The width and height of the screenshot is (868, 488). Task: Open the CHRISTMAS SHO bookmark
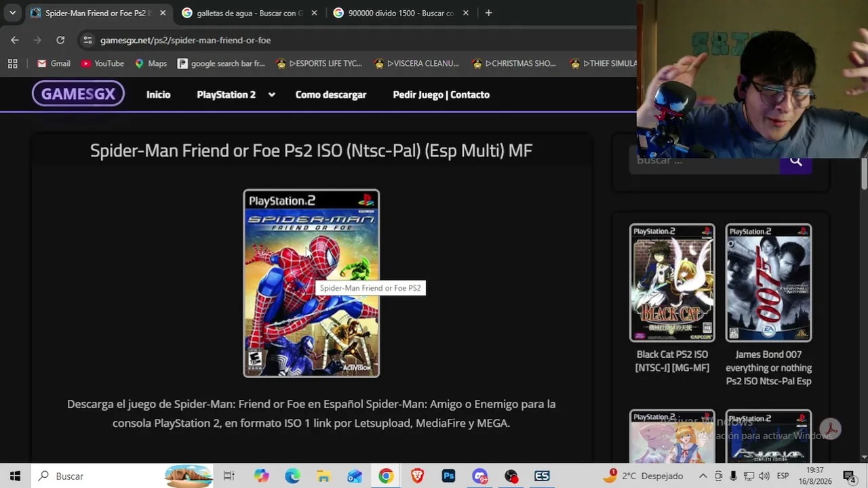514,63
